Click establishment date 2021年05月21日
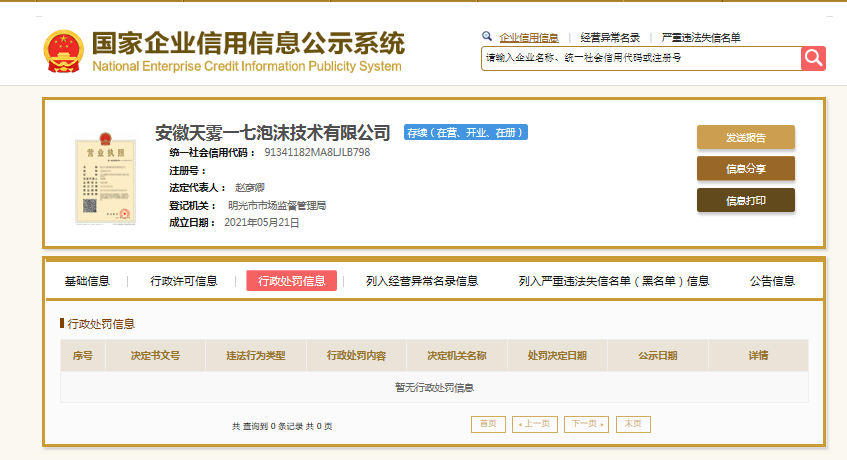This screenshot has height=460, width=847. pos(261,222)
